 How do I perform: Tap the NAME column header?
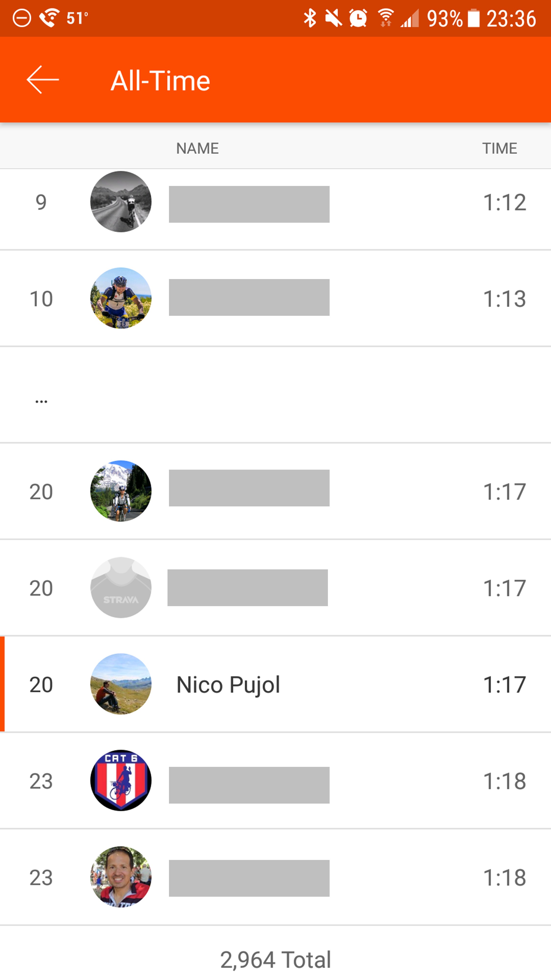[197, 148]
